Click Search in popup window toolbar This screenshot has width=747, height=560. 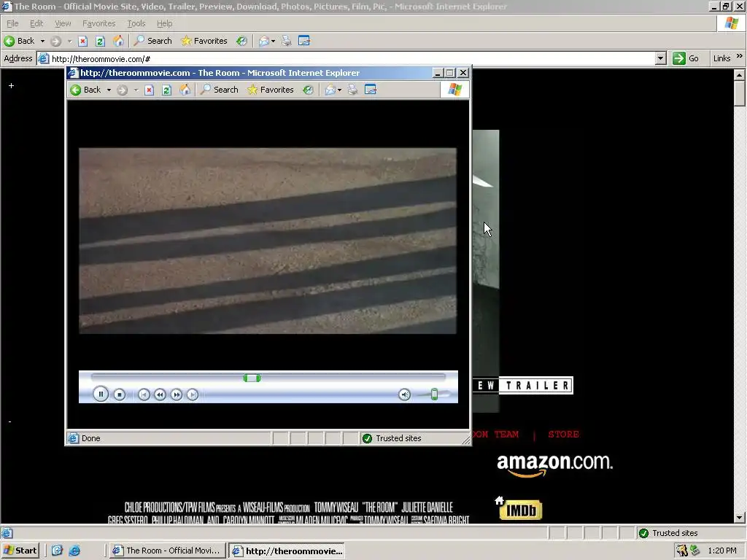(x=219, y=90)
